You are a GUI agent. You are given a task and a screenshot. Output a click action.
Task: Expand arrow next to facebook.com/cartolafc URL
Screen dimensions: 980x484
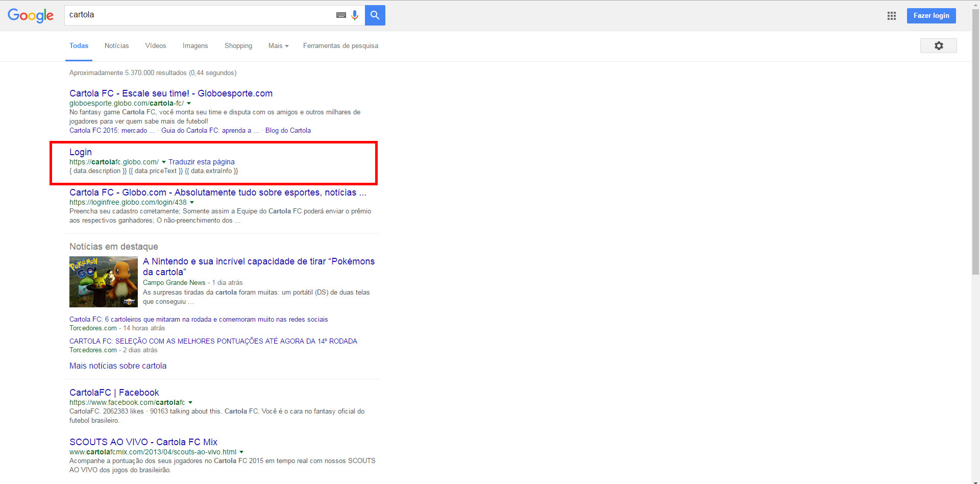point(190,402)
